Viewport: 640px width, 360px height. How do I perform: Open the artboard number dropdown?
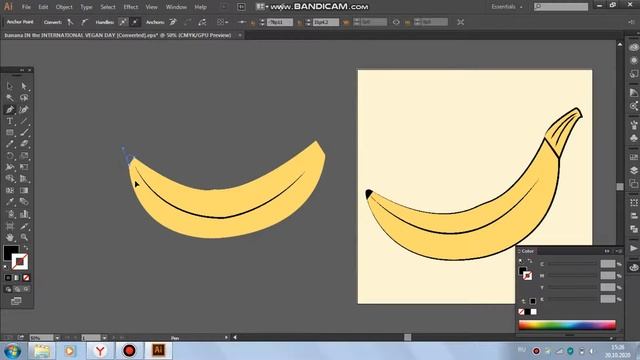[x=104, y=338]
